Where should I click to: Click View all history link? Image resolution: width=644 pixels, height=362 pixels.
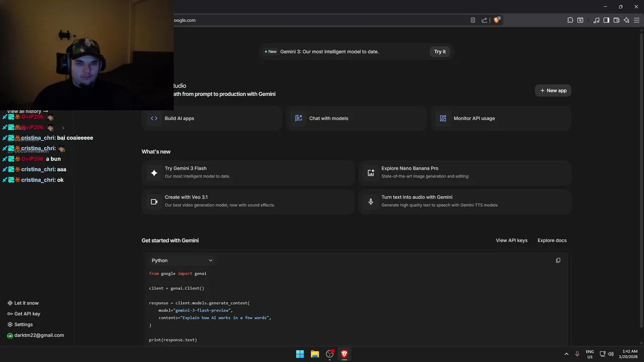27,111
